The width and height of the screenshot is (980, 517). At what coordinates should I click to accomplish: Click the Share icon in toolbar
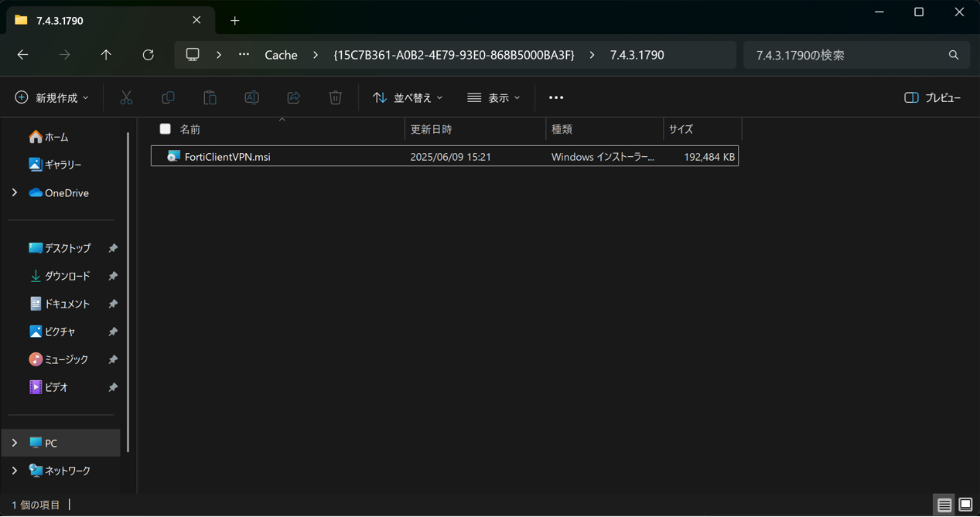[293, 97]
